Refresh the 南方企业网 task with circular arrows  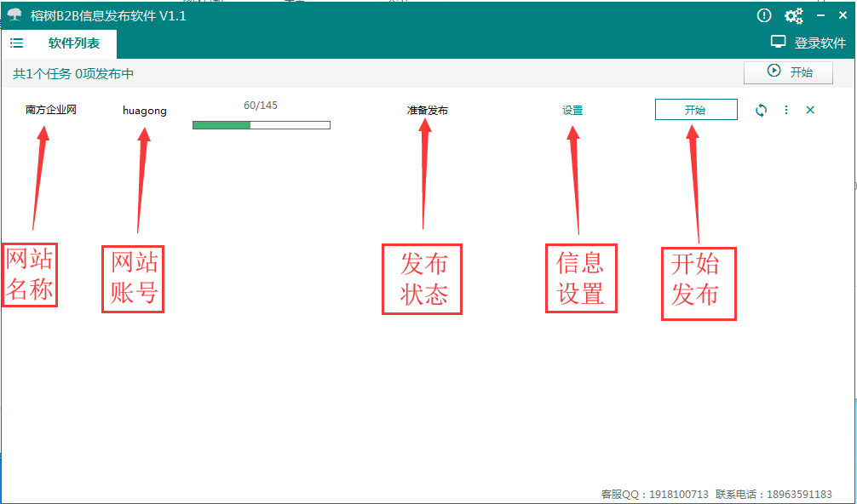(x=761, y=111)
